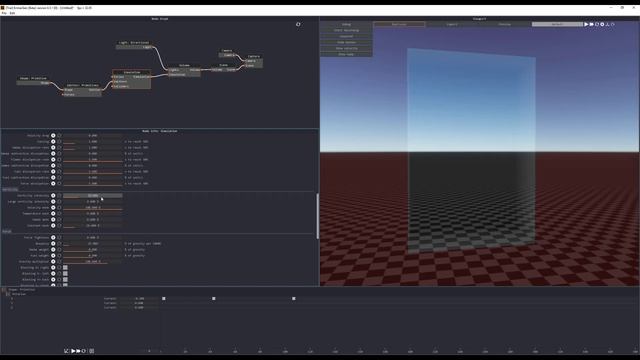Viewport: 640px width, 360px height.
Task: Click keyframe icon for Temperature mask
Action: click(53, 213)
